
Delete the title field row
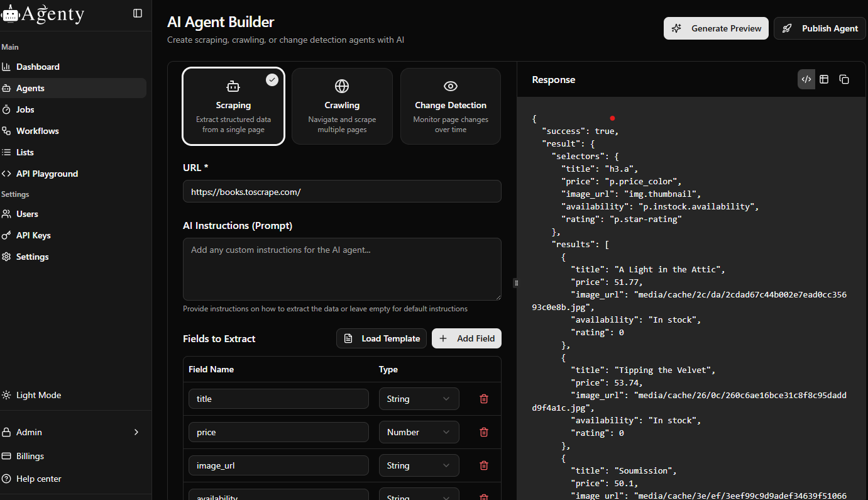(484, 399)
